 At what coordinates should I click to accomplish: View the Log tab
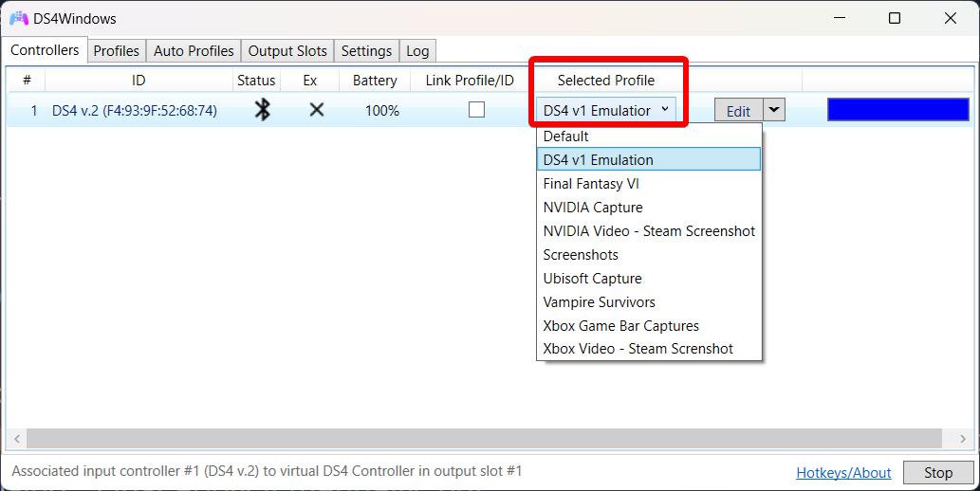click(417, 50)
